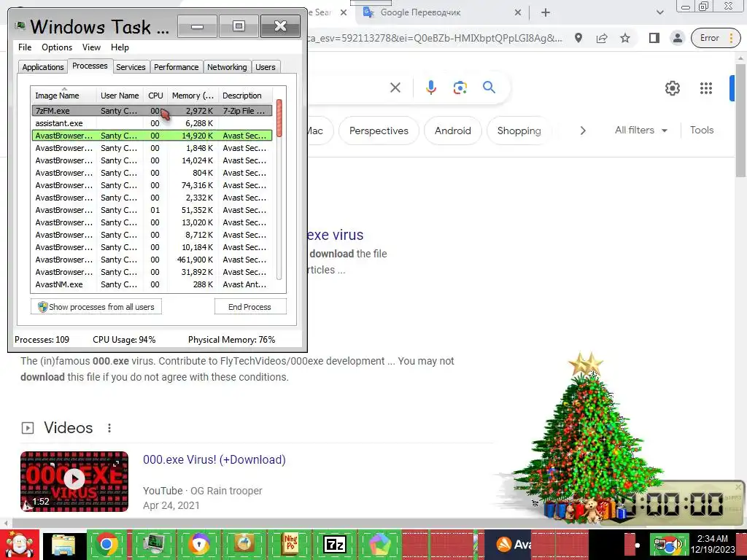This screenshot has width=747, height=560.
Task: Select the Perspectives filter chip
Action: coord(379,131)
